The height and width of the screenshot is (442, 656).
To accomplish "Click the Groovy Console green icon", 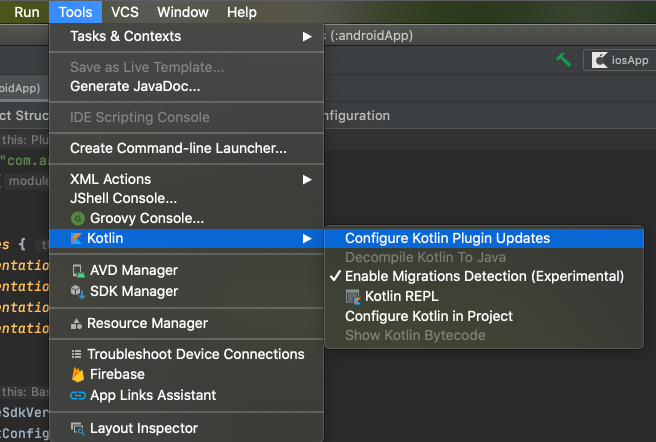I will click(x=78, y=218).
